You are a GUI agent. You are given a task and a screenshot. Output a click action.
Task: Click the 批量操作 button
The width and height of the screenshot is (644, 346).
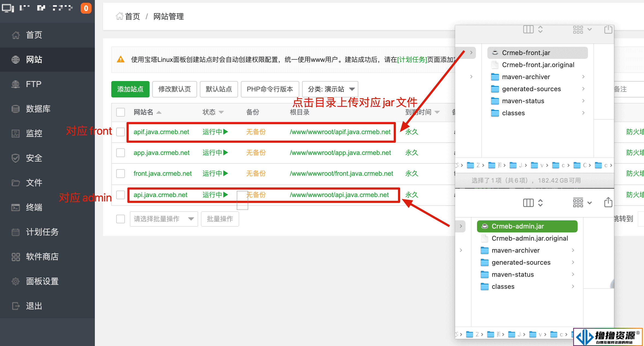point(220,219)
